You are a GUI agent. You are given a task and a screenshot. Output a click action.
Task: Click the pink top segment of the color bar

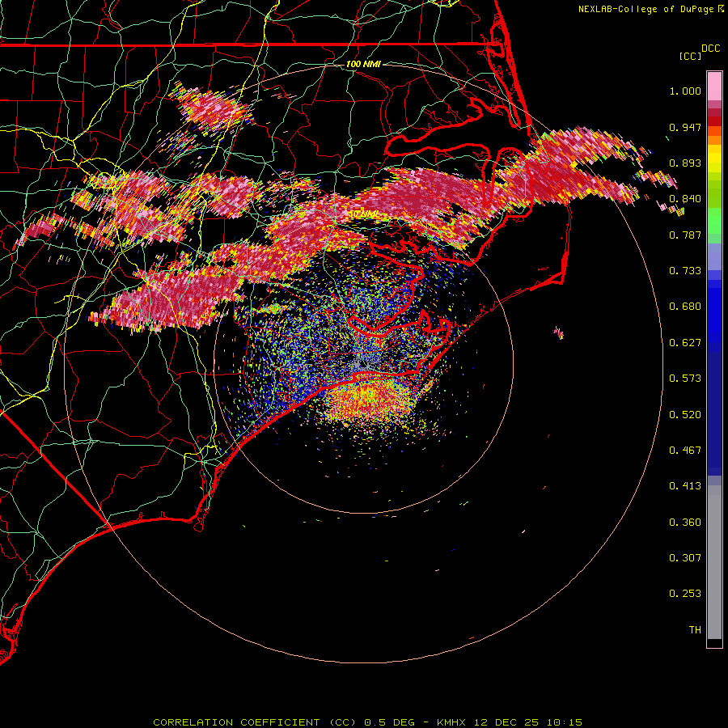714,87
